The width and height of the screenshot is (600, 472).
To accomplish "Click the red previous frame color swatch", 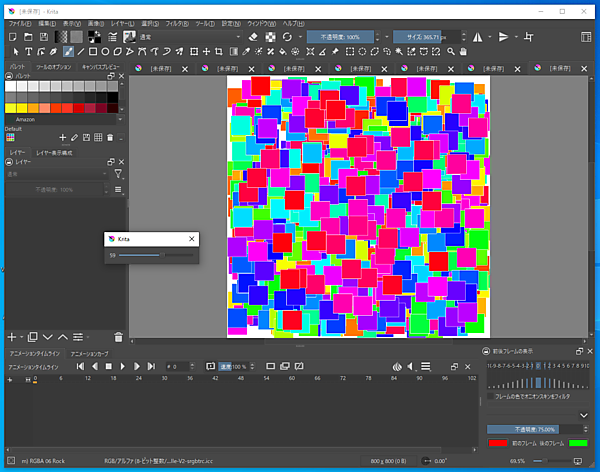I will pos(499,442).
